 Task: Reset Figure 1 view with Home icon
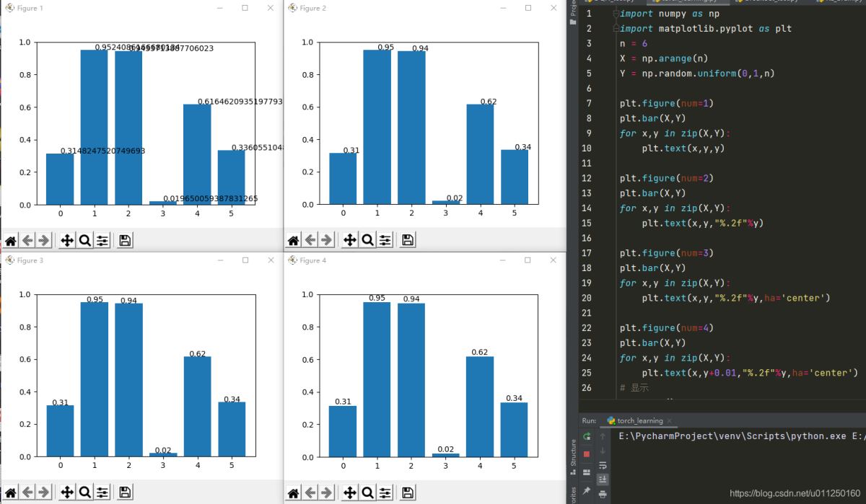(x=11, y=241)
